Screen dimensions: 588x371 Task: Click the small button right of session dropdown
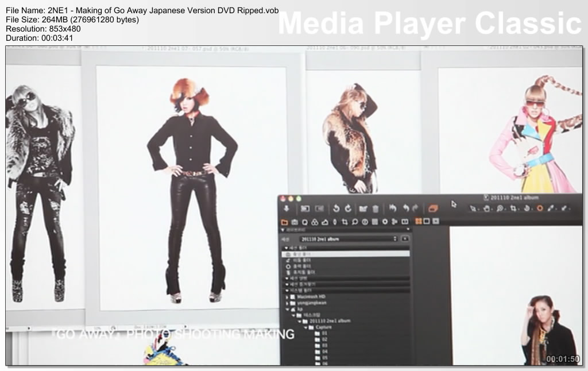405,238
